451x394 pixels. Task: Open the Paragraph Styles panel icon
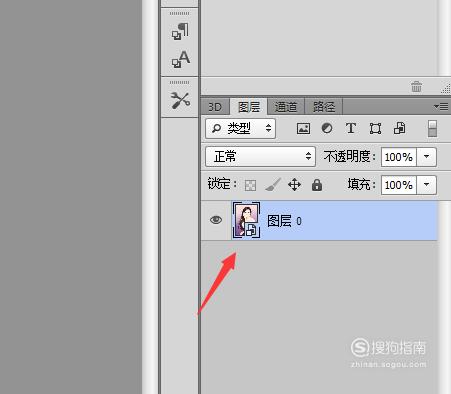coord(180,31)
